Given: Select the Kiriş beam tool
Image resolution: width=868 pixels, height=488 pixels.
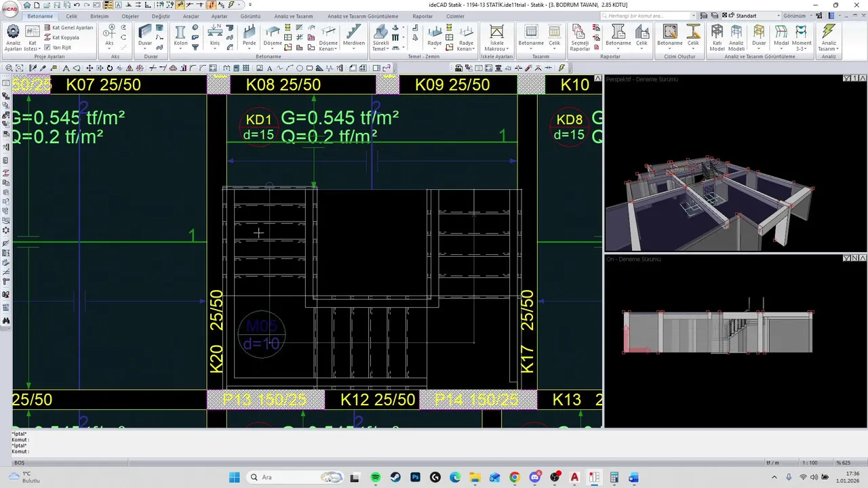Looking at the screenshot, I should click(215, 37).
